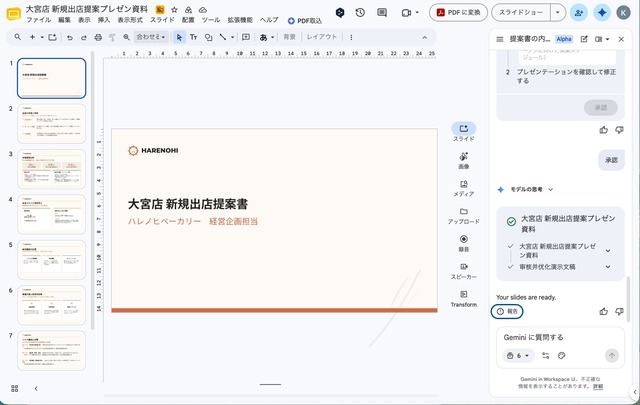Open version history clock icon
This screenshot has height=405, width=640.
tap(360, 13)
